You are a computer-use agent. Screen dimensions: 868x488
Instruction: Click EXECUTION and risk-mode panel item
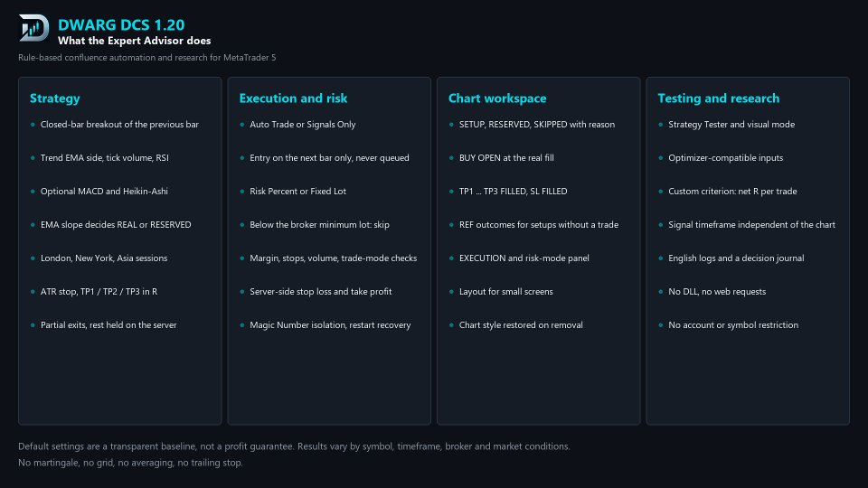pyautogui.click(x=524, y=258)
